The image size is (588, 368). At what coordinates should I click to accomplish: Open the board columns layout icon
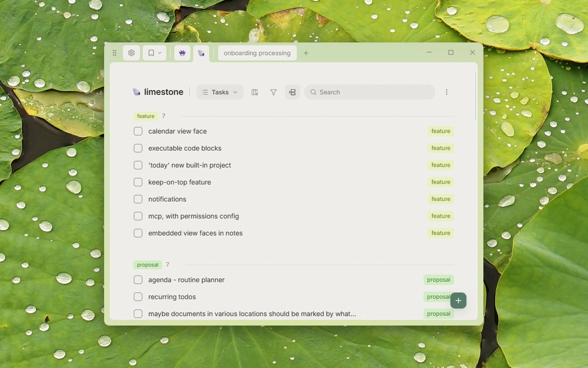click(x=255, y=92)
